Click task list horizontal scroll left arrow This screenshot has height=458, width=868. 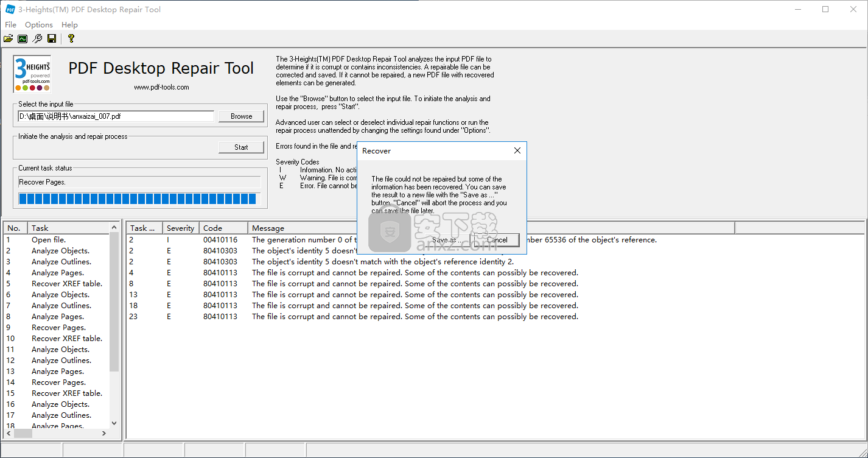pos(9,433)
